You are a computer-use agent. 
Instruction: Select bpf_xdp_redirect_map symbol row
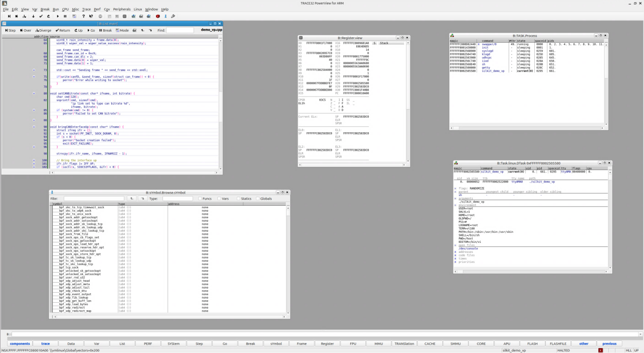click(169, 311)
